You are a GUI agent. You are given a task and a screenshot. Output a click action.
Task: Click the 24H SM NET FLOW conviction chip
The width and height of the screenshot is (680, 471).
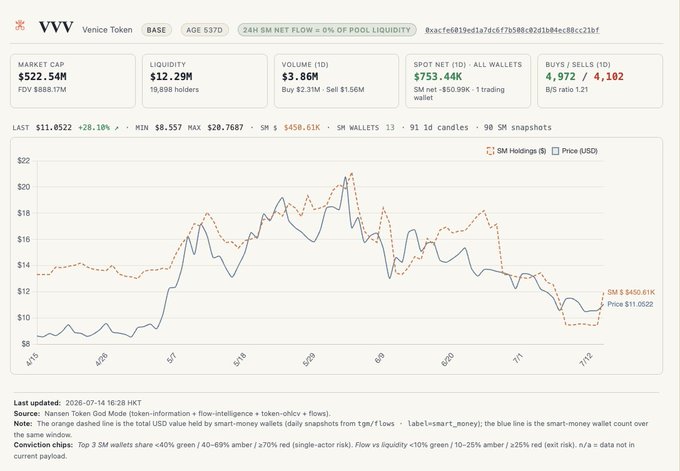pyautogui.click(x=327, y=30)
